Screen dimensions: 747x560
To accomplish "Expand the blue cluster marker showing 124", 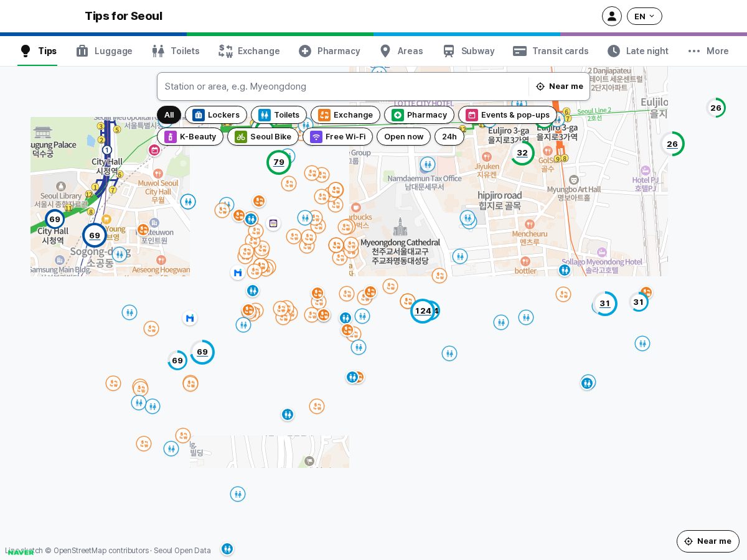I will pyautogui.click(x=423, y=311).
